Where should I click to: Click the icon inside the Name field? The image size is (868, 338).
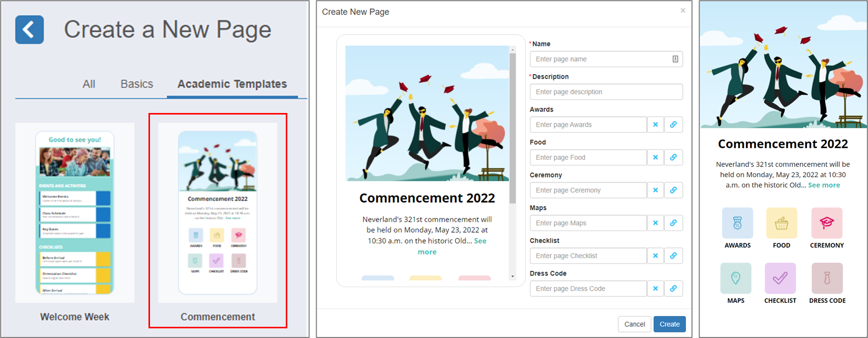675,59
